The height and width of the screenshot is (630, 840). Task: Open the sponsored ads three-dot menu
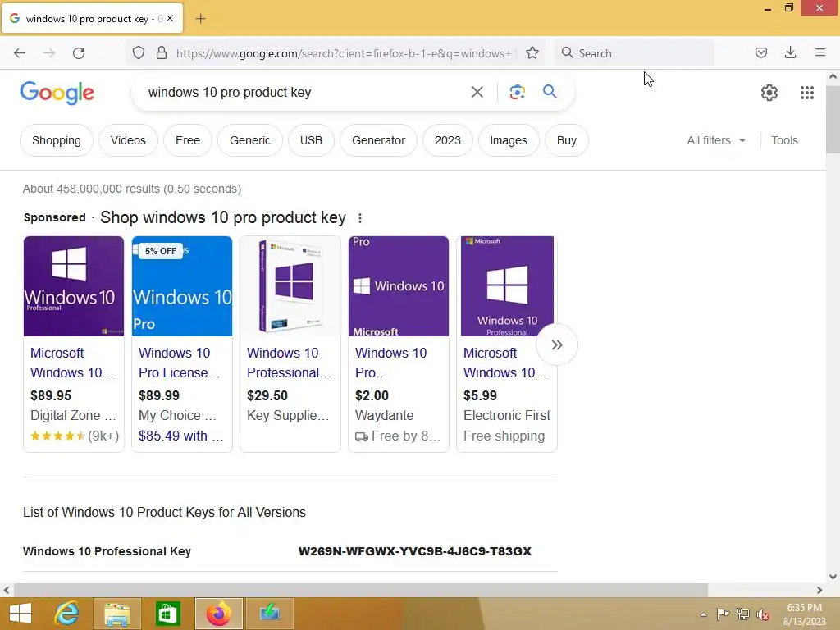360,218
